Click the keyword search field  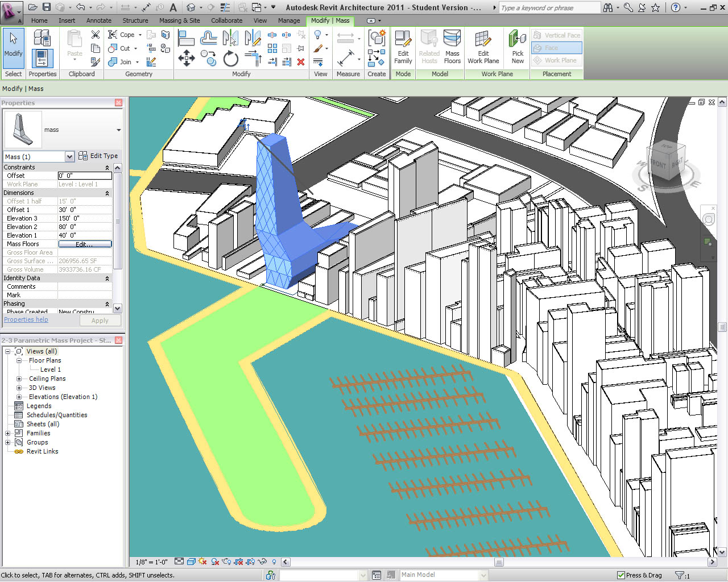coord(549,8)
